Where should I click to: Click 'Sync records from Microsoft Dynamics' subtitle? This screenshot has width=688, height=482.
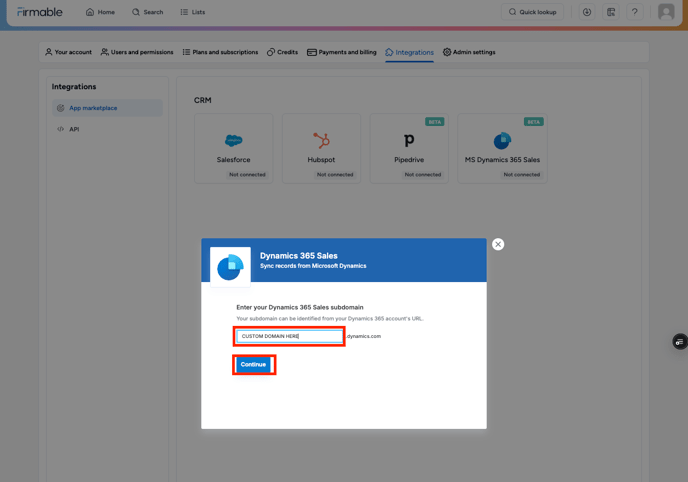[313, 266]
